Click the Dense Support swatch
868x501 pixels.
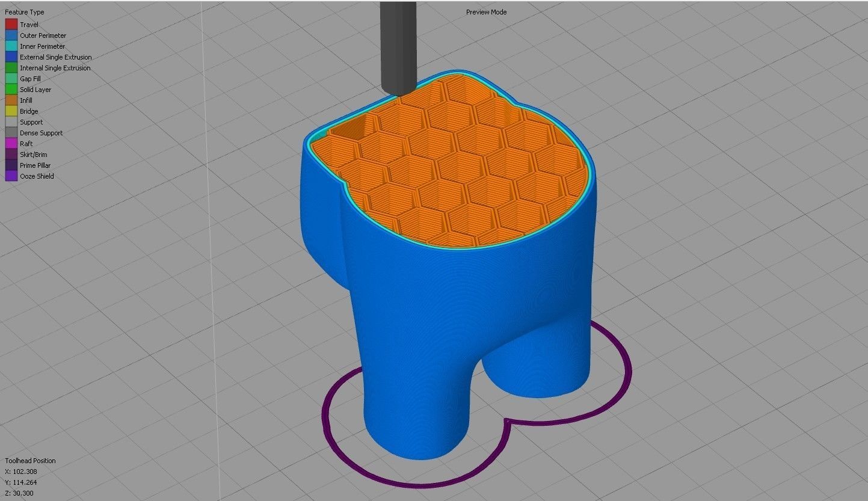11,133
